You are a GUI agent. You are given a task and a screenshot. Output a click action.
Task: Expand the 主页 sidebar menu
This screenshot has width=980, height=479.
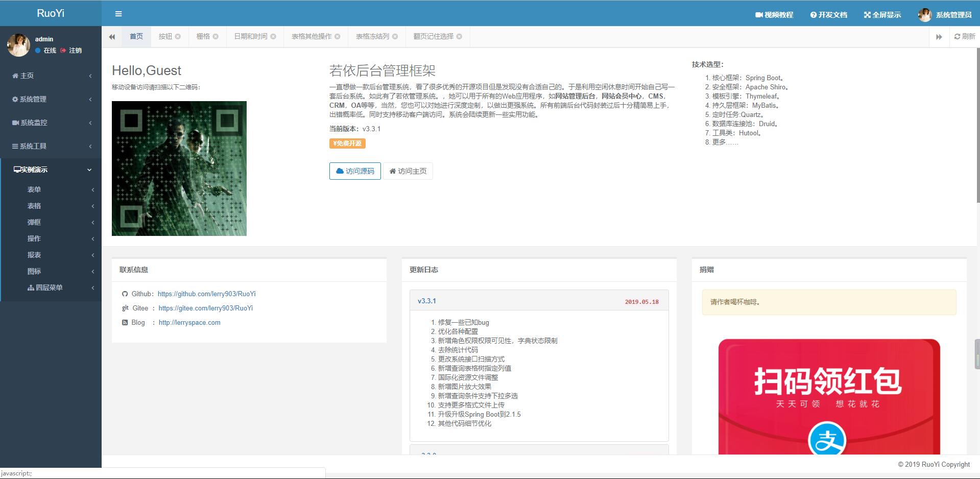click(x=51, y=76)
